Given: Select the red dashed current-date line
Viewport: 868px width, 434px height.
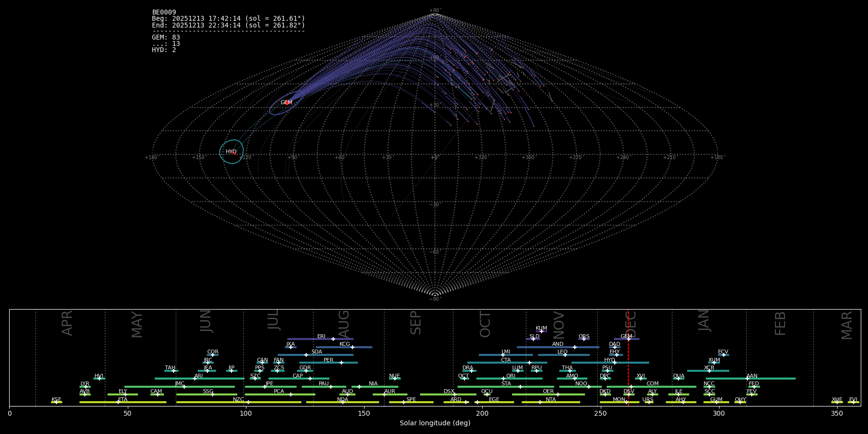Looking at the screenshot, I should click(628, 366).
